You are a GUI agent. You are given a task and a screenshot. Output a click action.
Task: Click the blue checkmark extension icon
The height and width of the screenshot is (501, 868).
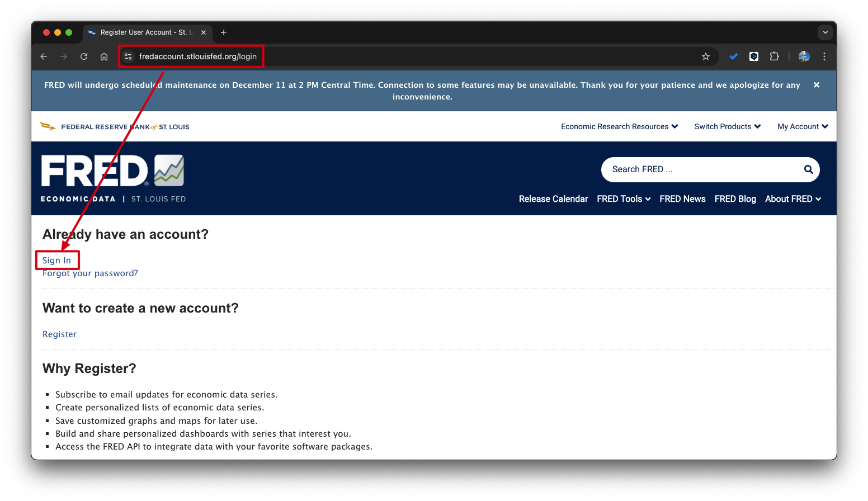734,56
